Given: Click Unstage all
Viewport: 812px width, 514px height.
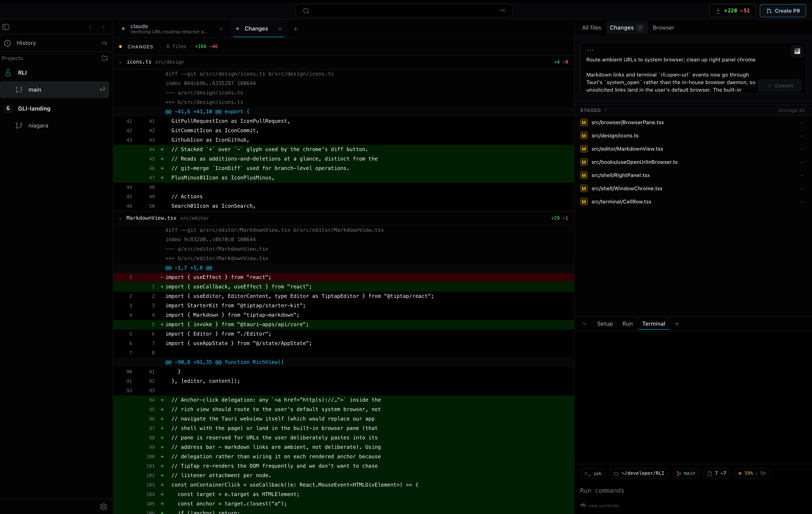Looking at the screenshot, I should point(791,110).
